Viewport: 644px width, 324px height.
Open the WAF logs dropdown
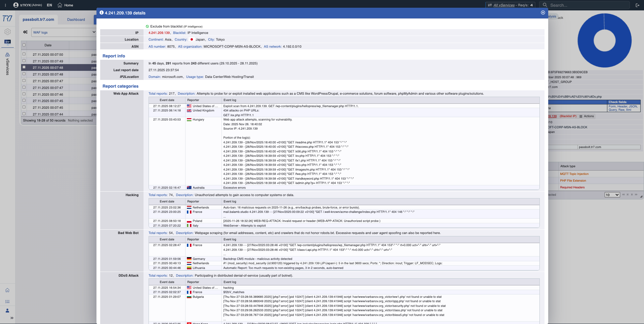click(64, 32)
